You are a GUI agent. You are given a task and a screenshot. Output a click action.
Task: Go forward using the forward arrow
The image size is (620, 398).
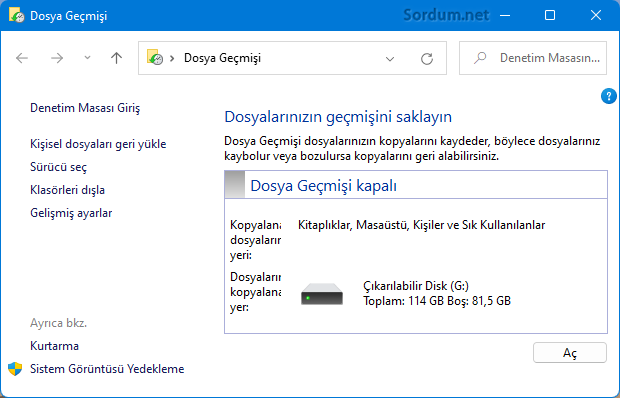tap(57, 58)
